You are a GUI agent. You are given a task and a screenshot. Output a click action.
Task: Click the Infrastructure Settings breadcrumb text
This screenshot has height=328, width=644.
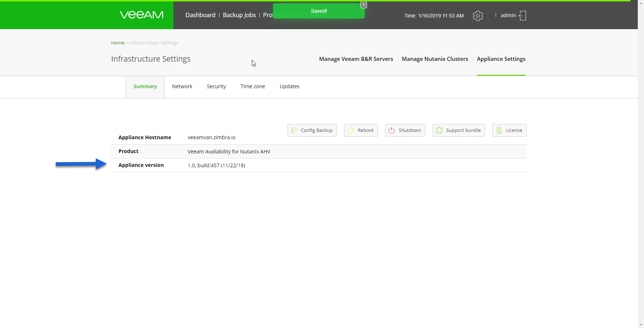(153, 43)
